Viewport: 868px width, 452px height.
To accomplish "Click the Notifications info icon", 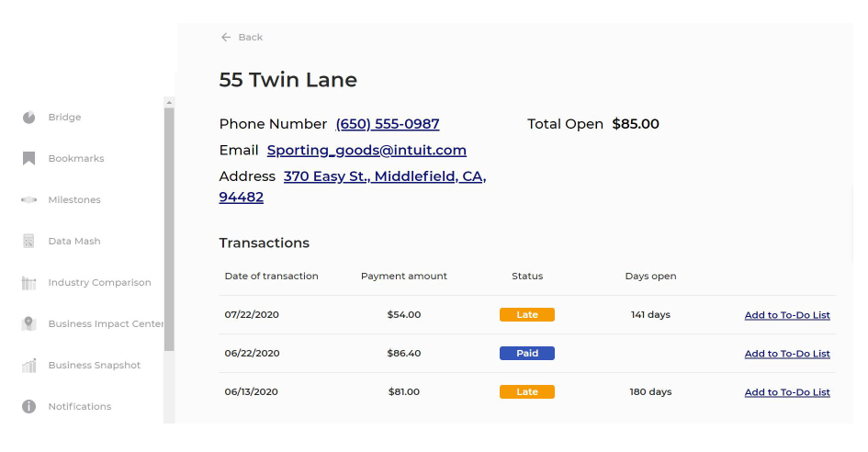I will tap(29, 406).
